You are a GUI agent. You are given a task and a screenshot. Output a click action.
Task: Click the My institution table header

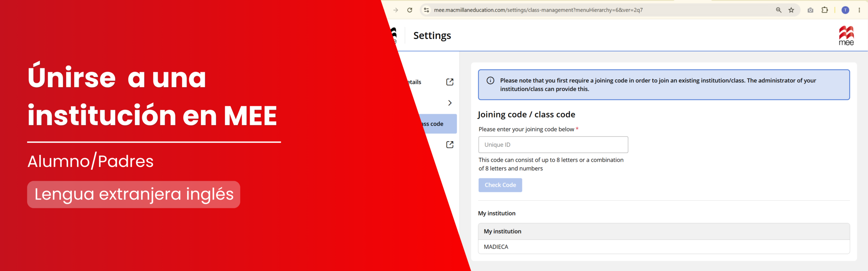point(664,231)
